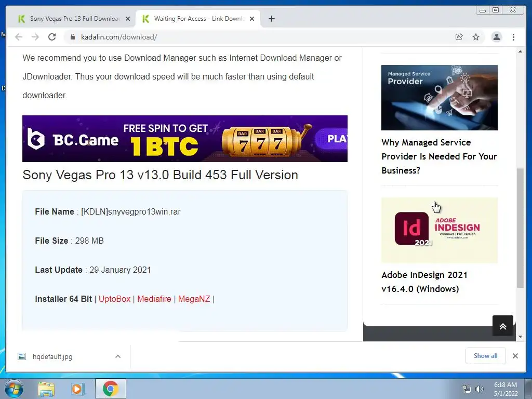Jump to top with the double-chevron button
532x399 pixels.
503,326
